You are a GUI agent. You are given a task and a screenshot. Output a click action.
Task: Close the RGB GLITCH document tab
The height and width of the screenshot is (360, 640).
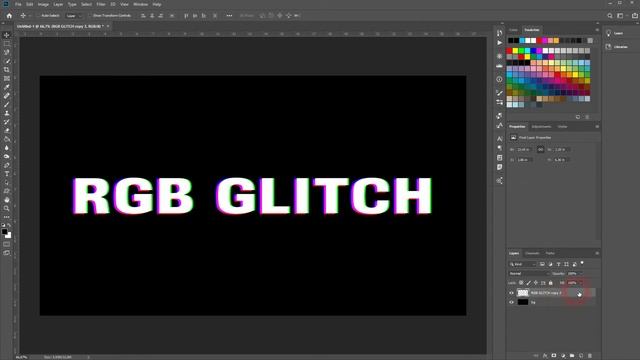pyautogui.click(x=108, y=26)
